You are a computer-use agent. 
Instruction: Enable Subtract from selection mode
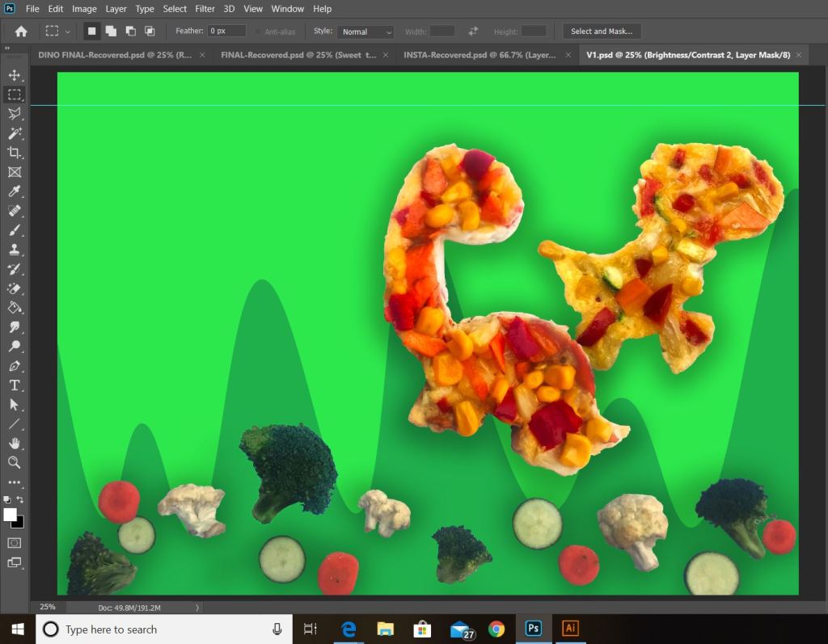coord(130,32)
